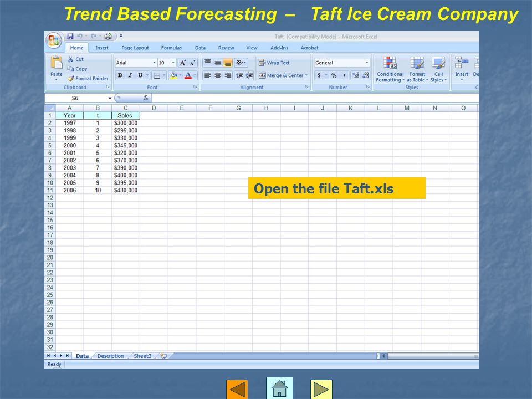
Task: Customize Quick Access Toolbar dropdown
Action: [121, 36]
